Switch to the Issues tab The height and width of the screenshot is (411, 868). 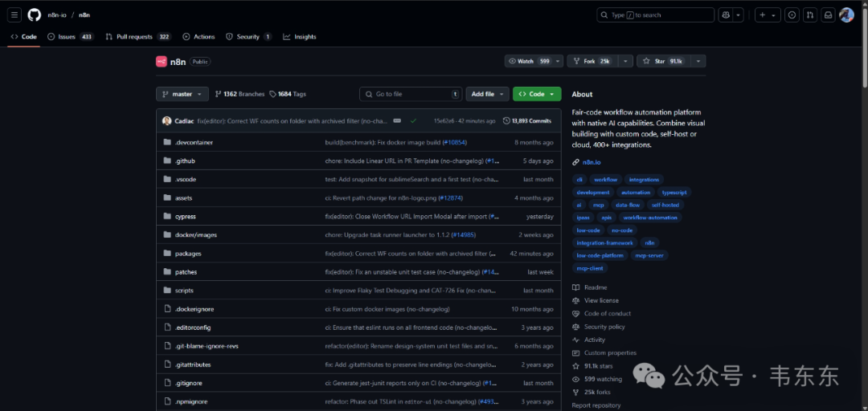(70, 36)
